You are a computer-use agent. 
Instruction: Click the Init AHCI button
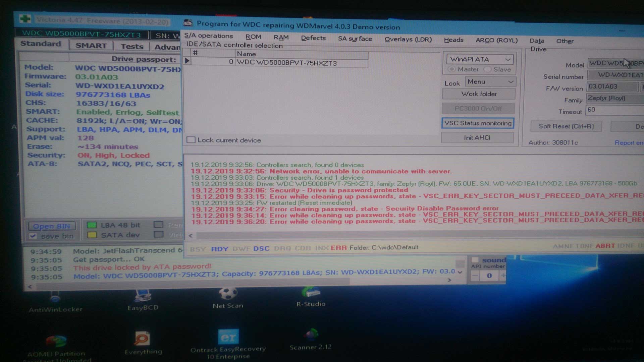[x=477, y=137]
